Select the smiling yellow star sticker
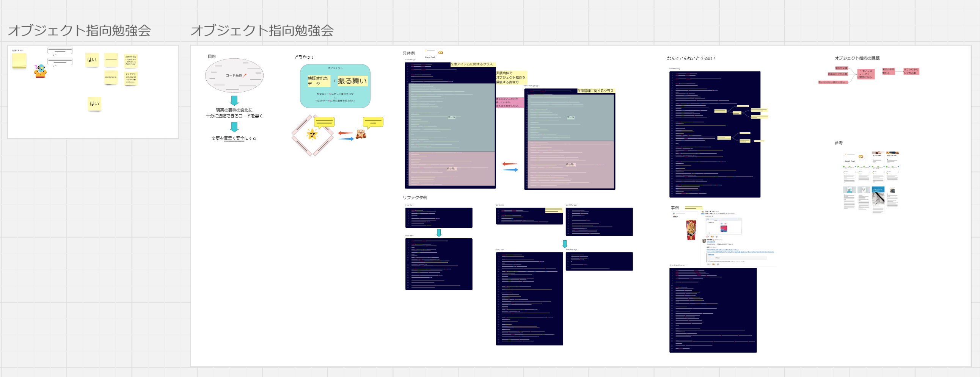The image size is (980, 377). [312, 134]
